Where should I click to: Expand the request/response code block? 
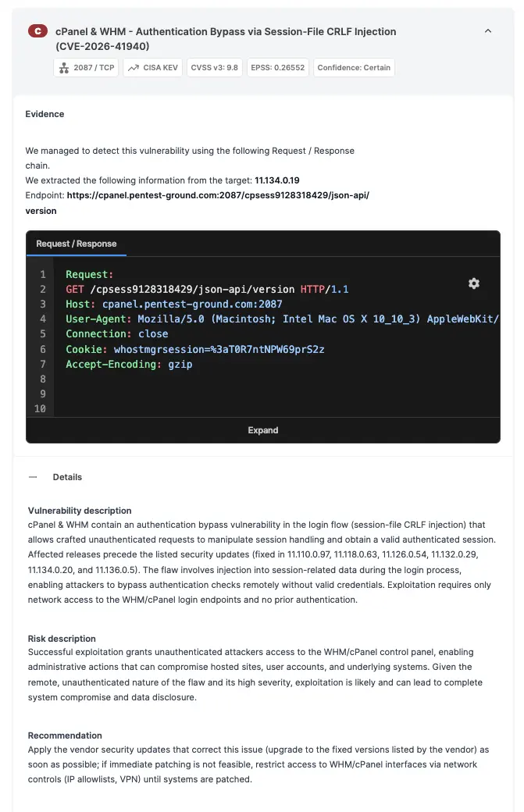click(x=263, y=430)
